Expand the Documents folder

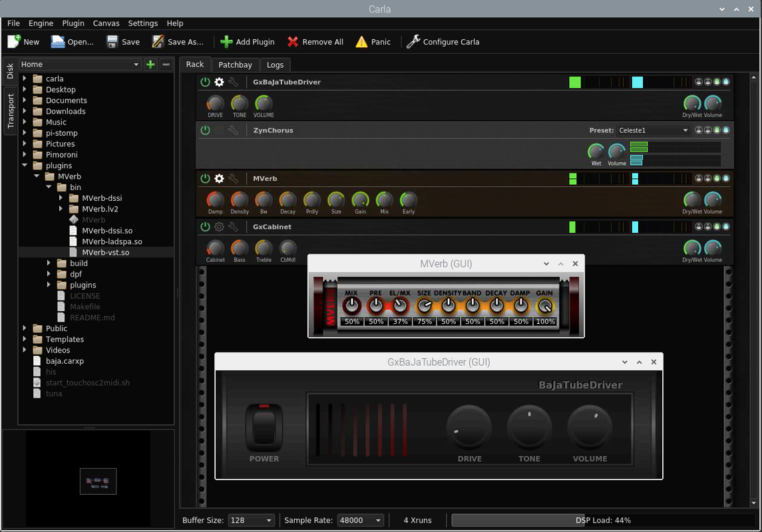tap(25, 100)
